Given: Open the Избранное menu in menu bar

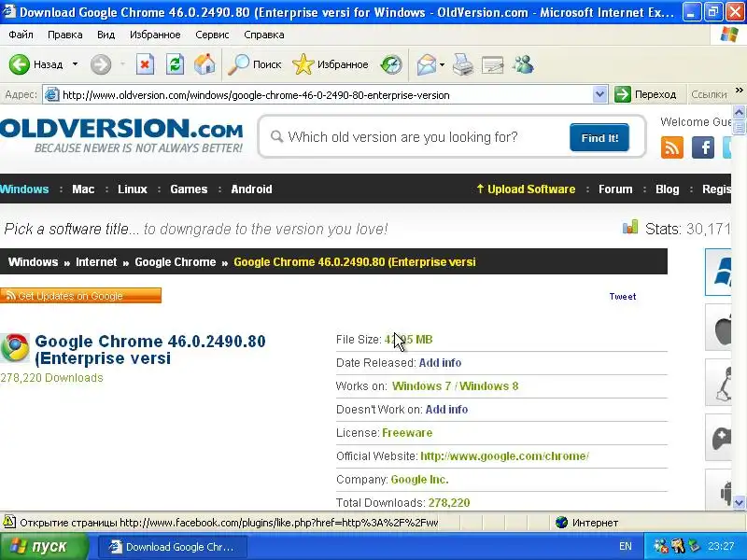Looking at the screenshot, I should [x=155, y=35].
